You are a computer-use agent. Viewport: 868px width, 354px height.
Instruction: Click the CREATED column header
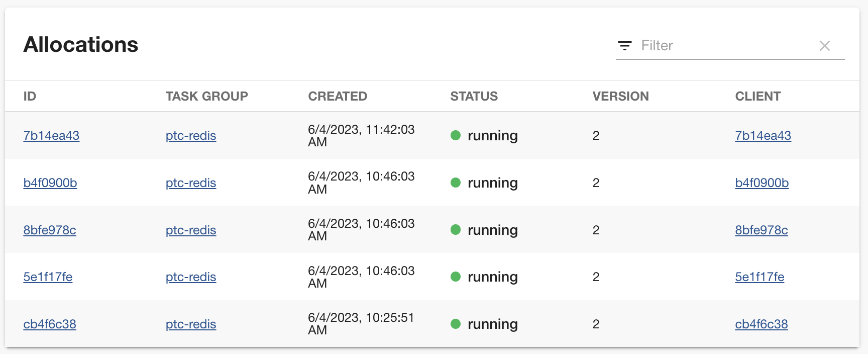click(x=338, y=96)
